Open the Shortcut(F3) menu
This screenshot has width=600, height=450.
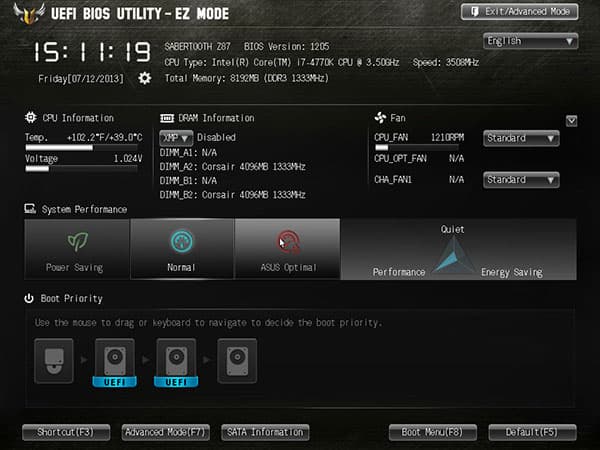(x=66, y=432)
